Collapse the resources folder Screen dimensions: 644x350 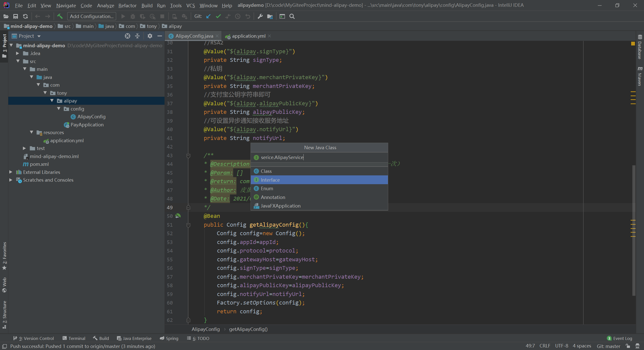[31, 132]
